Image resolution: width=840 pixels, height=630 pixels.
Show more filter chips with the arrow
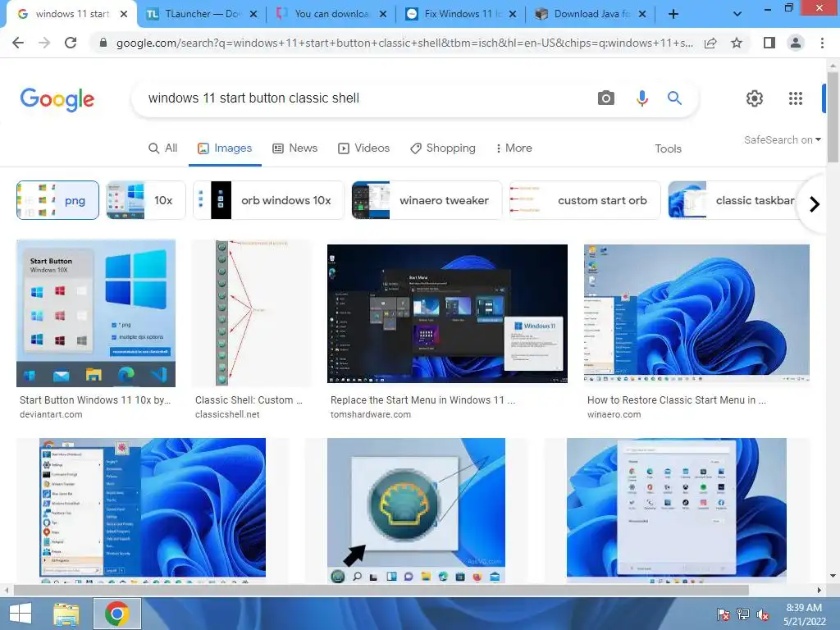coord(815,204)
